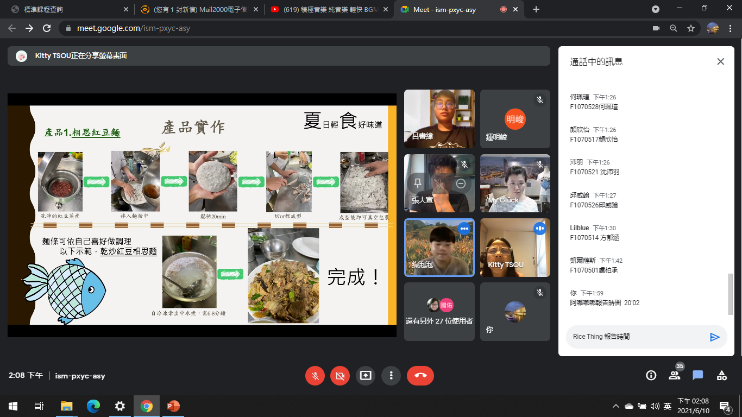Click the muted mic icon on 明峻 tile

[x=539, y=100]
